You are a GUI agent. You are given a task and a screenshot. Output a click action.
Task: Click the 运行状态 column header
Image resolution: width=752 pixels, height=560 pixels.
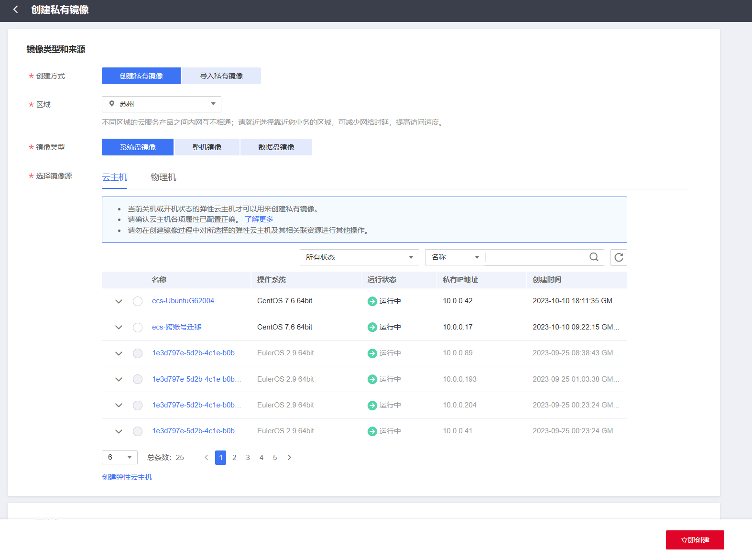[381, 280]
